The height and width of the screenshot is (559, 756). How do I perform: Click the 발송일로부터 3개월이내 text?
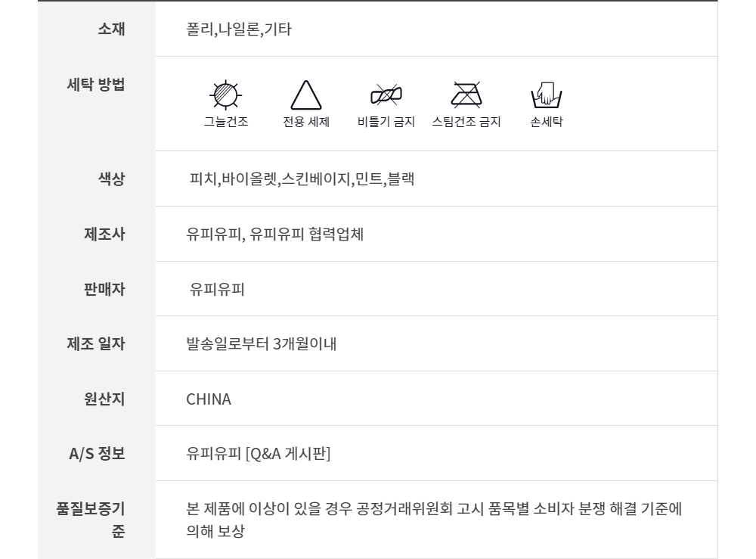pos(261,345)
